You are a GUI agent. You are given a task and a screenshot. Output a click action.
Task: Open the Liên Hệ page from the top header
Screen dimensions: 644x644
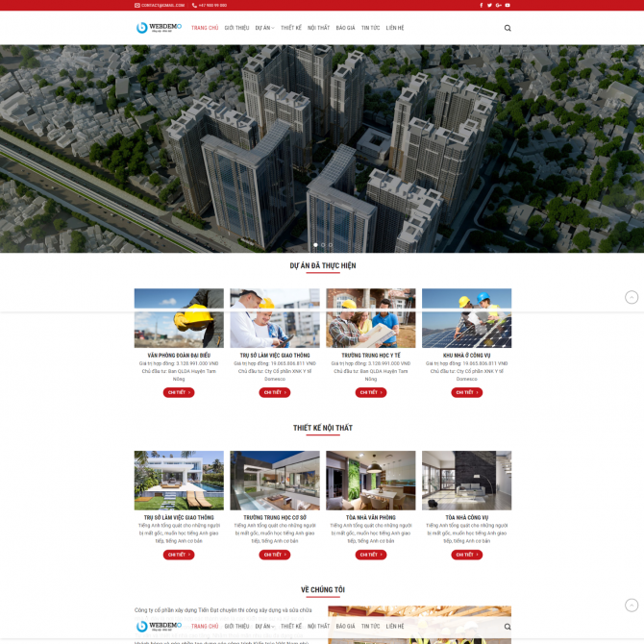(x=395, y=28)
